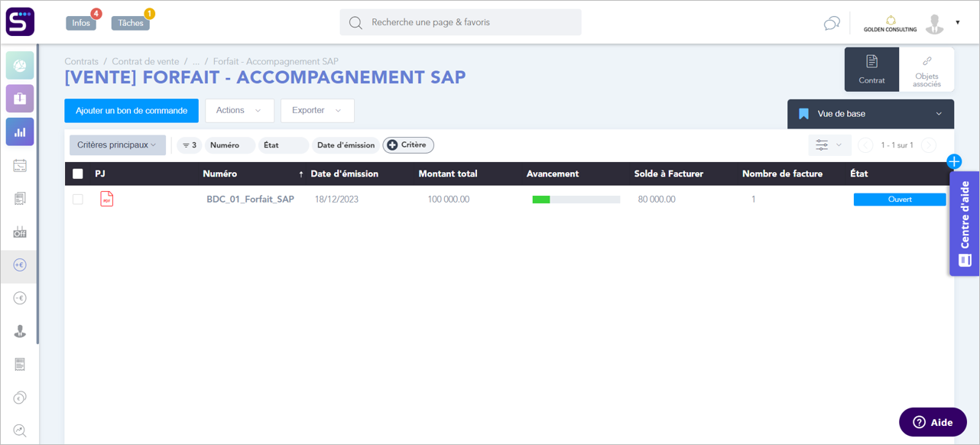Click the bookmark icon in 'Vue de base'
Viewport: 980px width, 445px height.
tap(803, 114)
